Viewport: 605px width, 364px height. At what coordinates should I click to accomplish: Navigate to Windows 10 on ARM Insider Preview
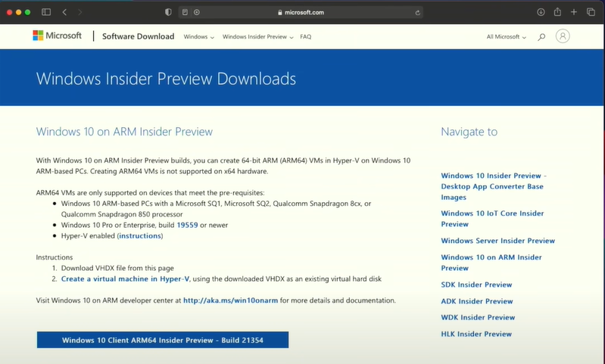click(491, 263)
